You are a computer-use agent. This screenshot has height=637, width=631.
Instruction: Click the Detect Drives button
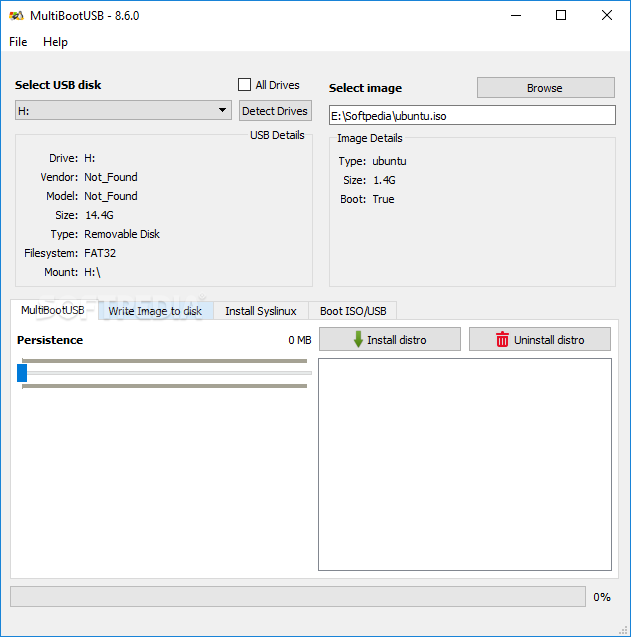click(275, 110)
